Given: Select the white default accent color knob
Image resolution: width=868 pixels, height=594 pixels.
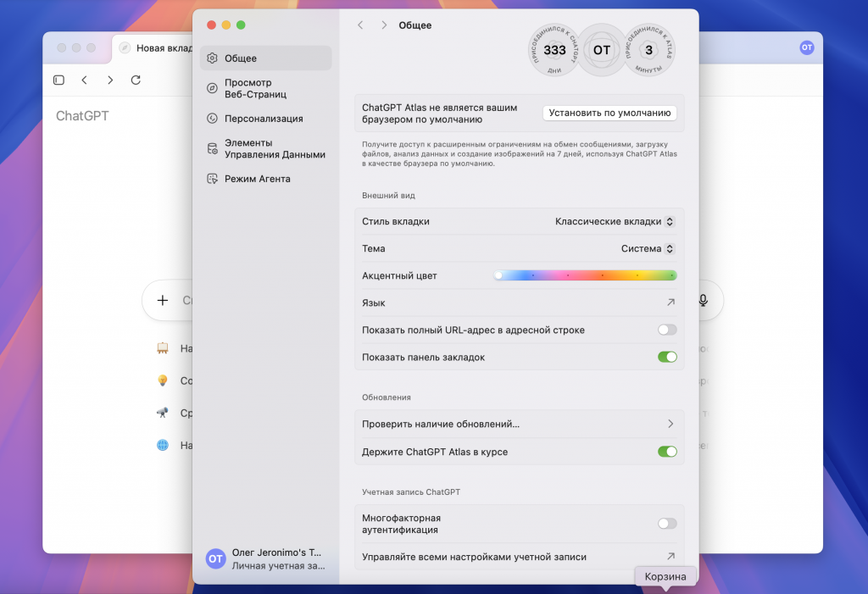Looking at the screenshot, I should 498,275.
